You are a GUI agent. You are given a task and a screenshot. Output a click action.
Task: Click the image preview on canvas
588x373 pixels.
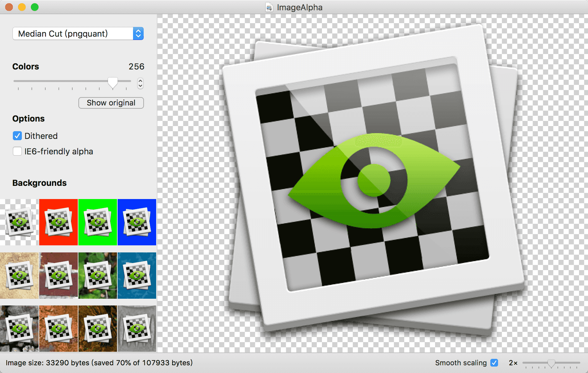click(x=373, y=180)
